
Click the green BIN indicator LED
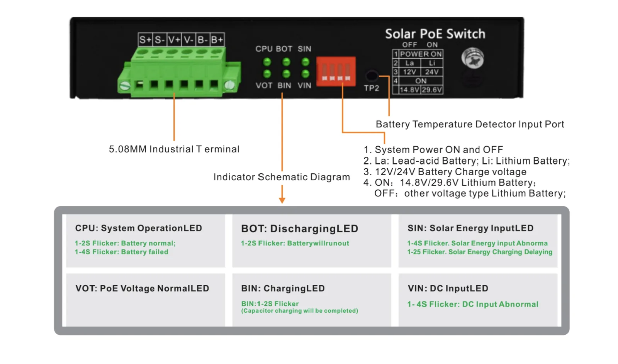(x=286, y=74)
